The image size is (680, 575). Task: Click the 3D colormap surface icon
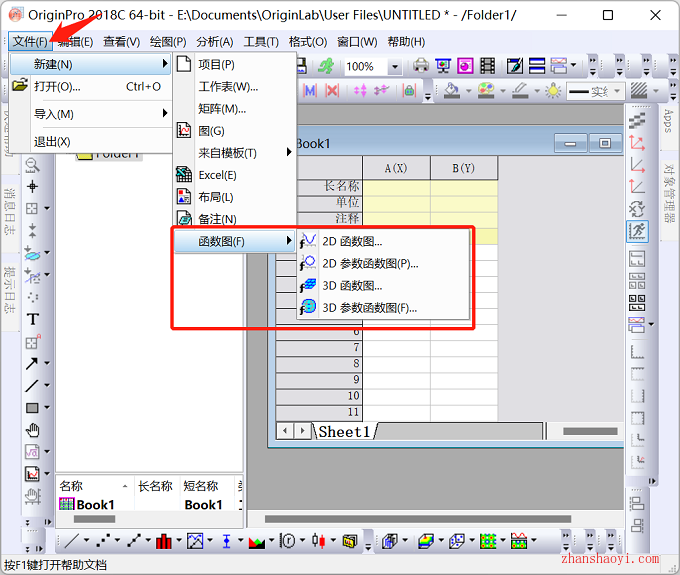(426, 540)
